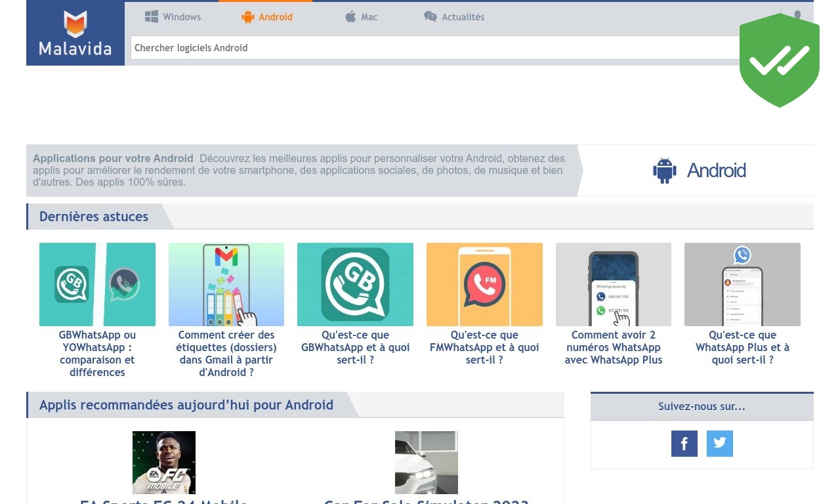Click the Dernières astuces section heading
840x504 pixels.
coord(94,217)
